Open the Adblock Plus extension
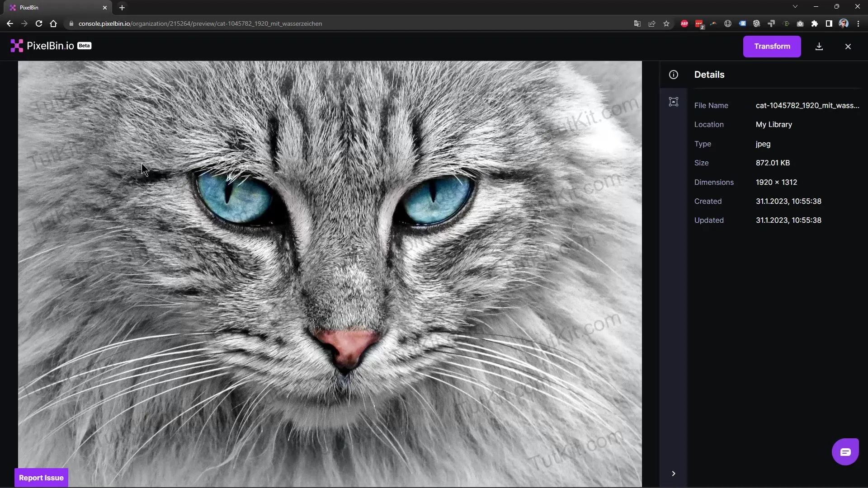The width and height of the screenshot is (868, 488). pos(684,23)
